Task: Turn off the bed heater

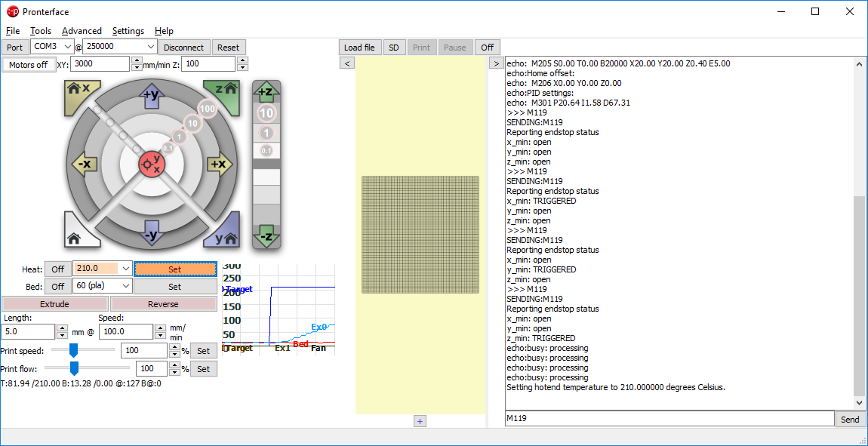Action: 57,286
